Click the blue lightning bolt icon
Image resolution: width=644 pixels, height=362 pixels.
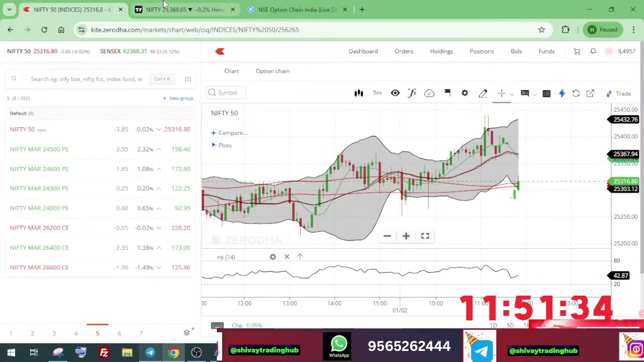(562, 94)
